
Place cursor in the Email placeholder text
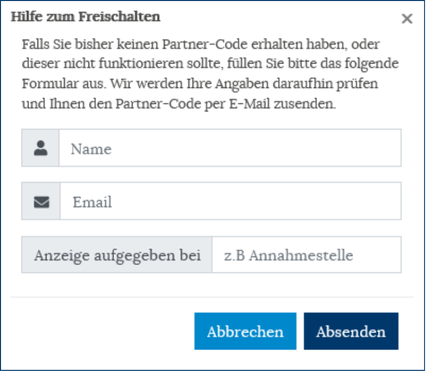point(92,202)
